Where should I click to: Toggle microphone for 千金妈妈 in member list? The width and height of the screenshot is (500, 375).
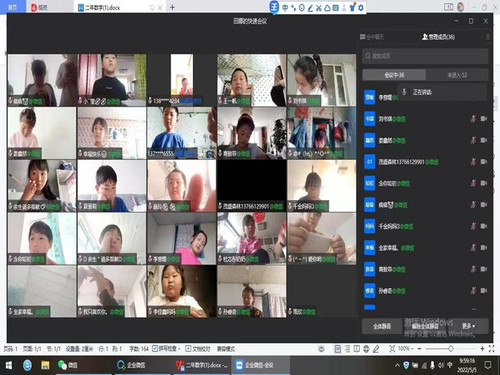pyautogui.click(x=473, y=226)
